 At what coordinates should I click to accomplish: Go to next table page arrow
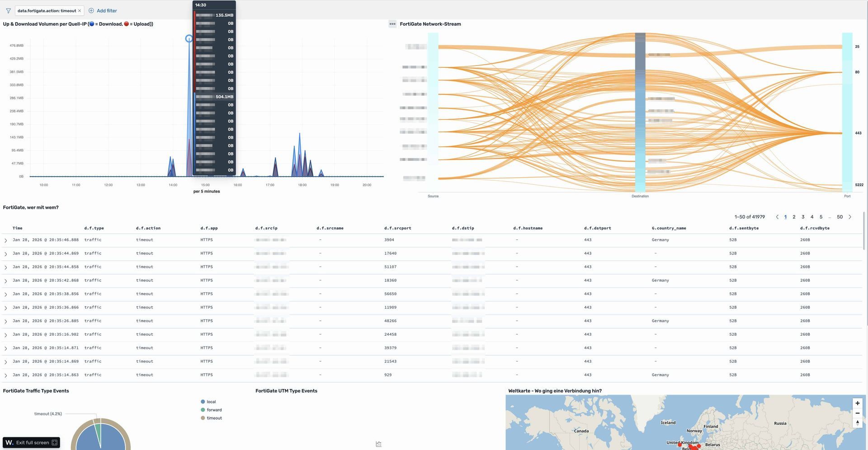(850, 217)
